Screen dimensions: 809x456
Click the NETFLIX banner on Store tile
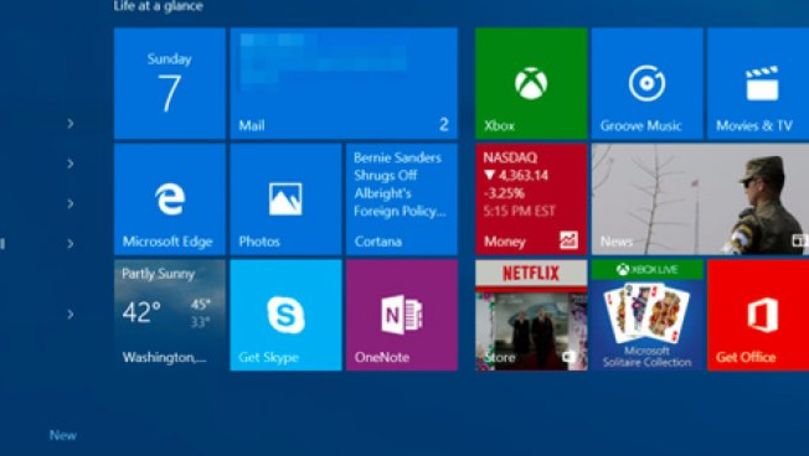531,273
